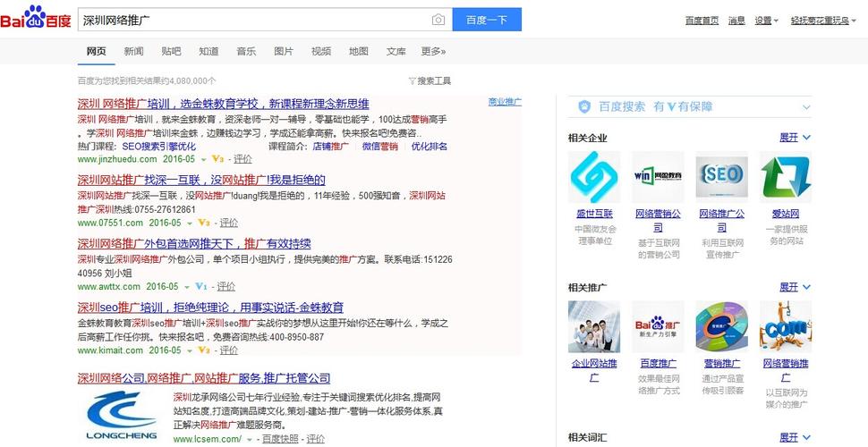Open the 更多» tab
Viewport: 868px width, 447px height.
pos(433,52)
